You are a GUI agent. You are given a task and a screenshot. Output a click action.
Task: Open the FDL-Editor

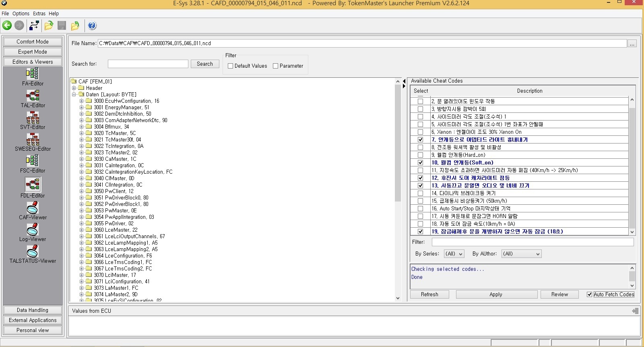pos(33,187)
